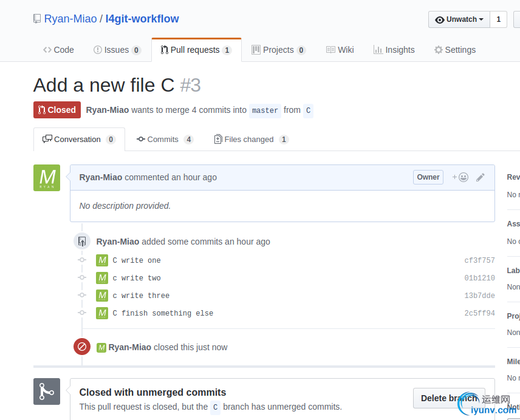The image size is (520, 420).
Task: Click the add reaction smiley icon
Action: click(460, 177)
